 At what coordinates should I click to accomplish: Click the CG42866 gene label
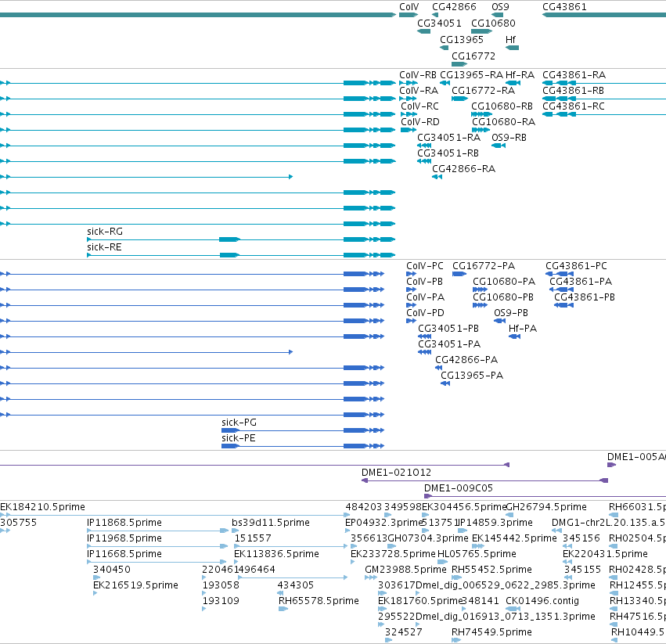[x=454, y=7]
